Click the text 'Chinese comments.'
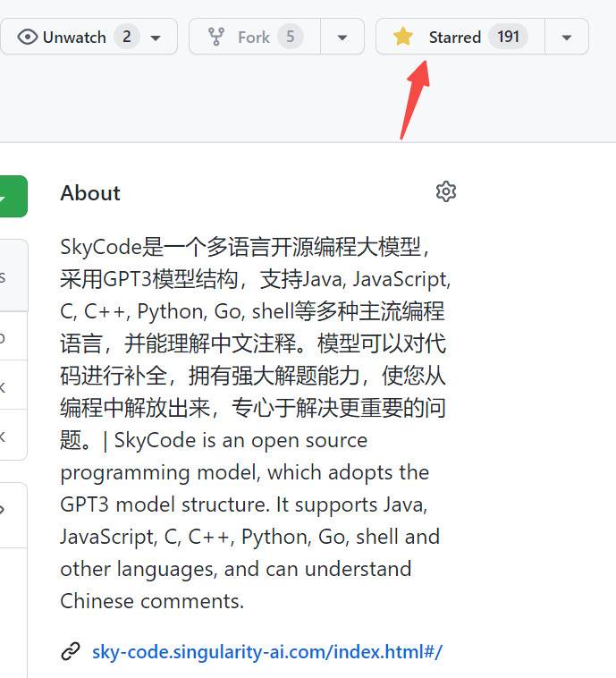The image size is (616, 678). click(152, 601)
